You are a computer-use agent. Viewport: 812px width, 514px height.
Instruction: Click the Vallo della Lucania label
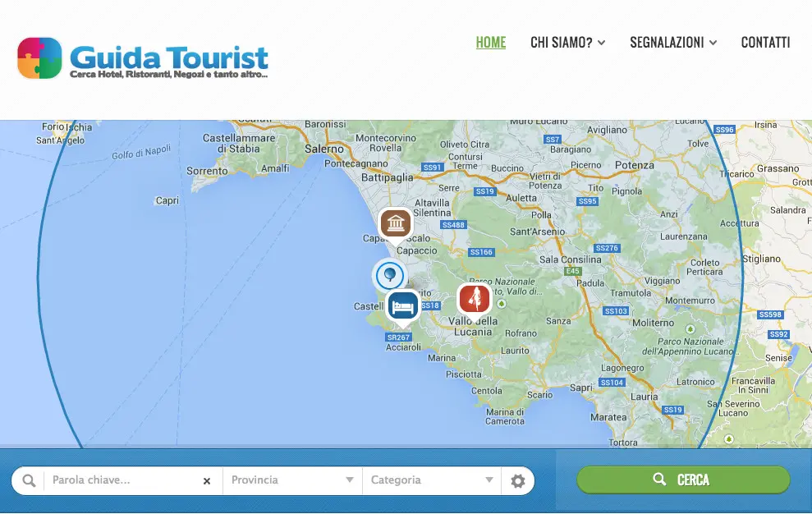point(473,327)
